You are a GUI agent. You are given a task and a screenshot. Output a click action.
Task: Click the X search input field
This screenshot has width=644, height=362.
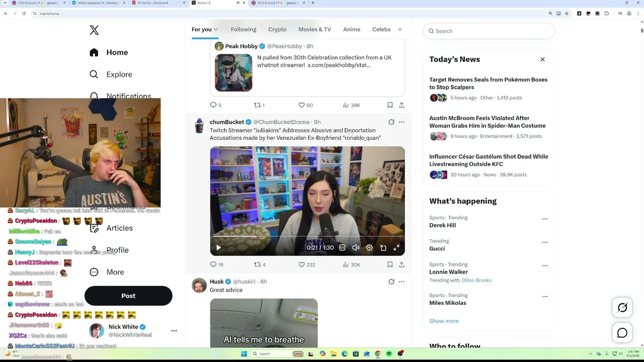[489, 31]
